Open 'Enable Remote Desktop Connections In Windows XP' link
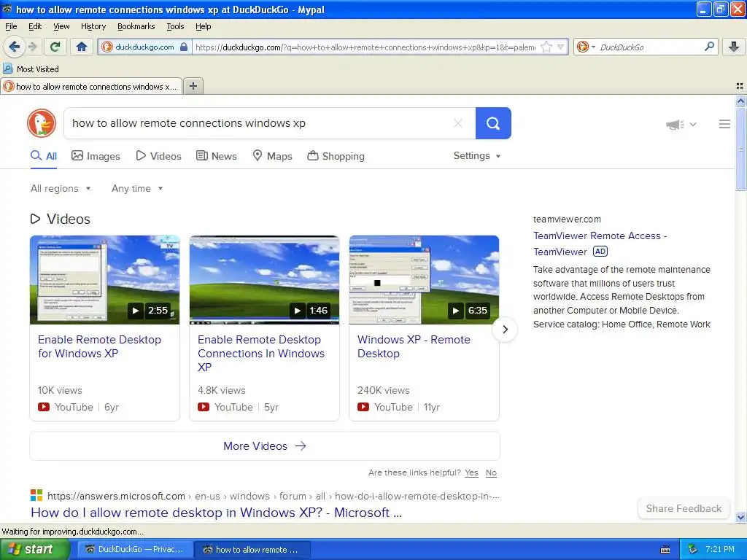The image size is (747, 560). pos(261,354)
